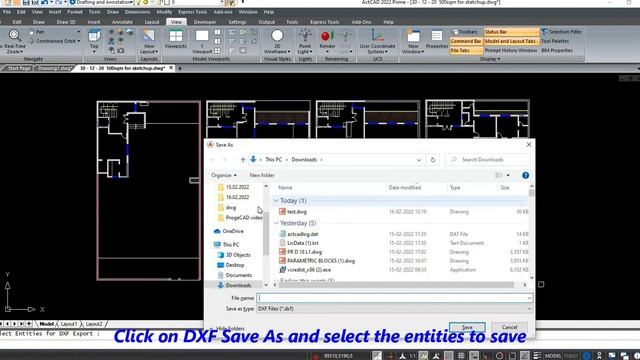The height and width of the screenshot is (360, 640).
Task: Open change view options dropdown arrow
Action: tap(508, 175)
